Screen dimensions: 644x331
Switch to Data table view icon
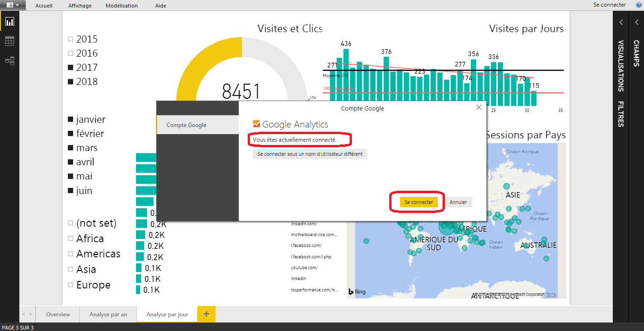pyautogui.click(x=9, y=41)
